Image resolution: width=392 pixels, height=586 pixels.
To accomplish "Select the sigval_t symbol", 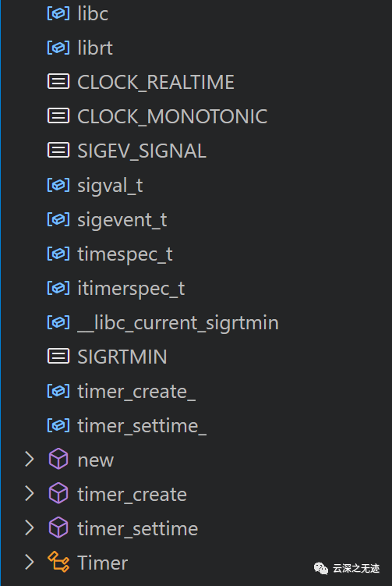I will (x=110, y=186).
